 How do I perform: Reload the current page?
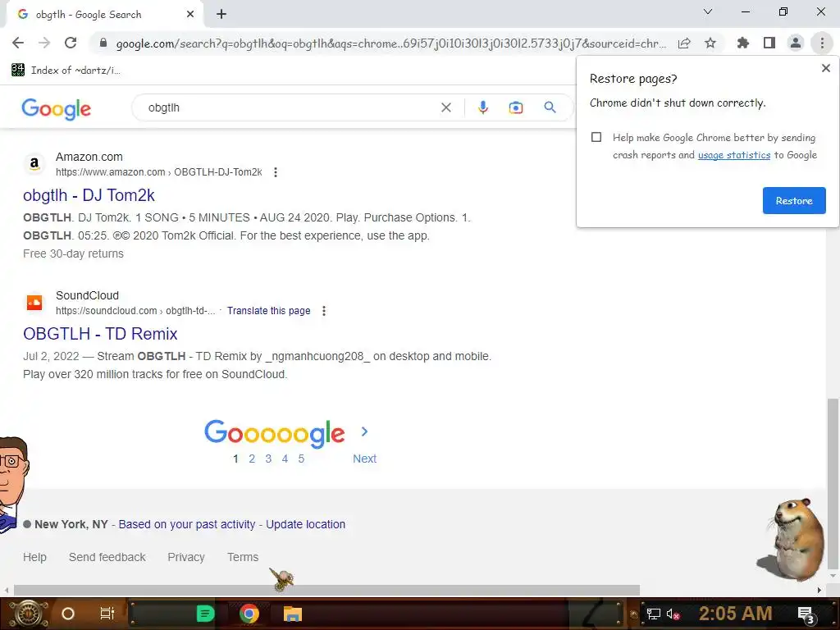[x=71, y=43]
